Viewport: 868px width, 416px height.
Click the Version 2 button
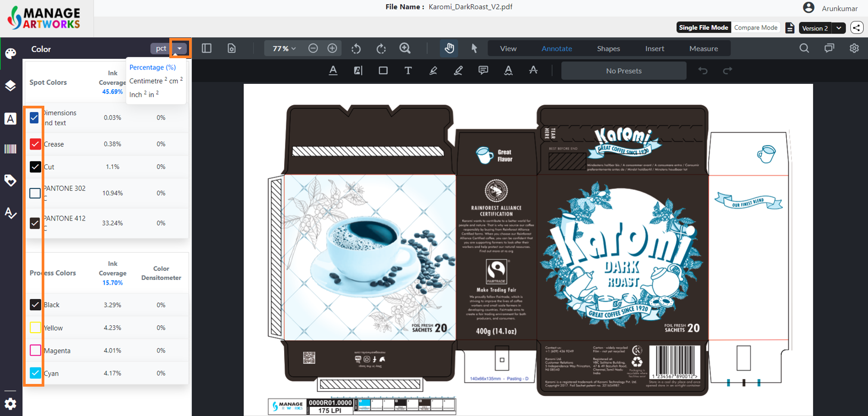tap(815, 28)
